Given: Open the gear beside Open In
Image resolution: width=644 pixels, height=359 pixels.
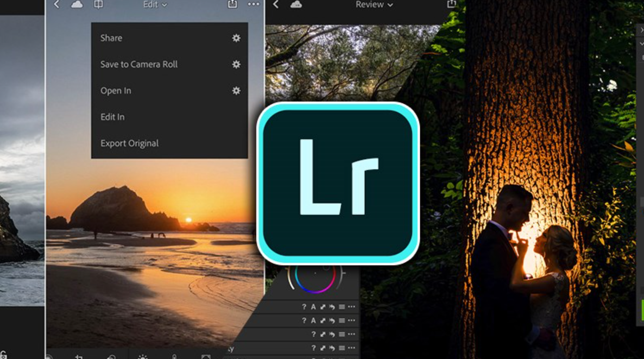Looking at the screenshot, I should click(236, 90).
